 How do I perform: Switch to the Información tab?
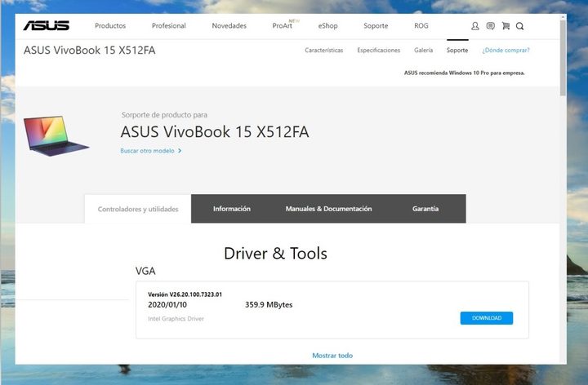(x=232, y=209)
